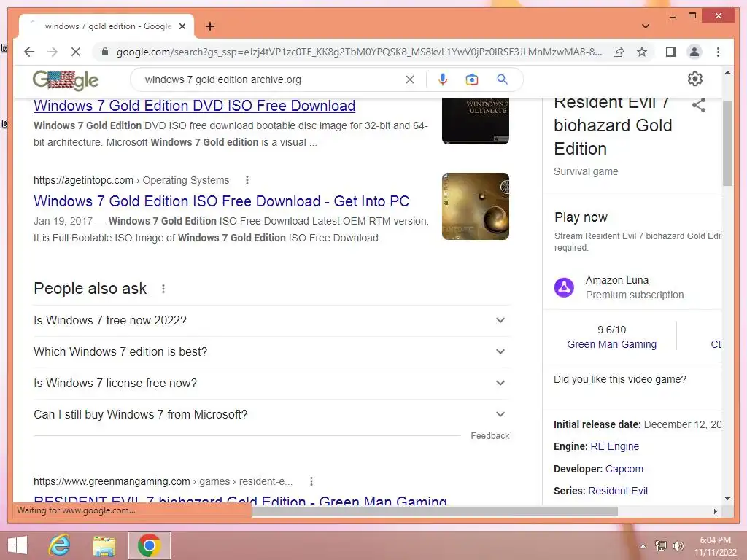This screenshot has height=560, width=747.
Task: Click the taskbar clock showing 6:04 PM
Action: point(715,546)
